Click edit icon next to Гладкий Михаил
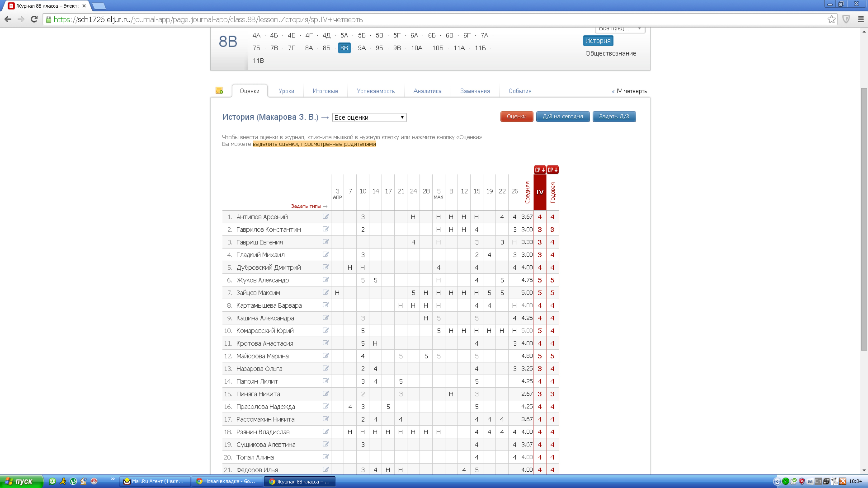 [x=325, y=254]
